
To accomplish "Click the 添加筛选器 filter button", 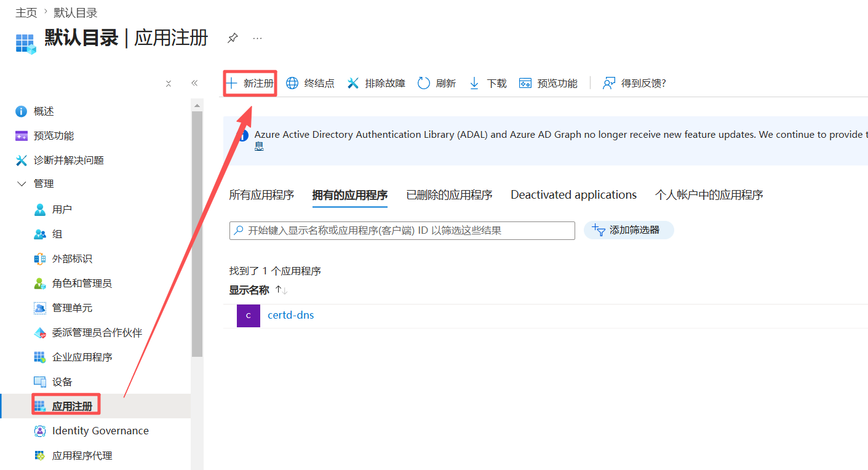I will pyautogui.click(x=628, y=230).
